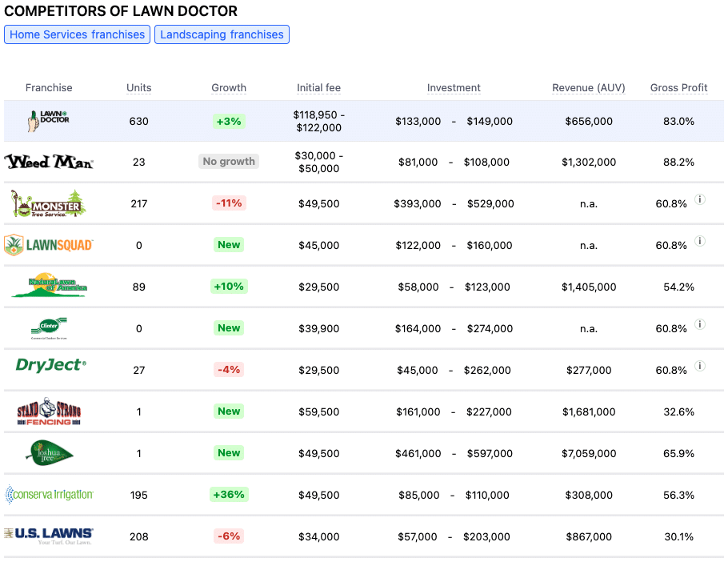Click the New badge in LawnSquad row

(229, 244)
